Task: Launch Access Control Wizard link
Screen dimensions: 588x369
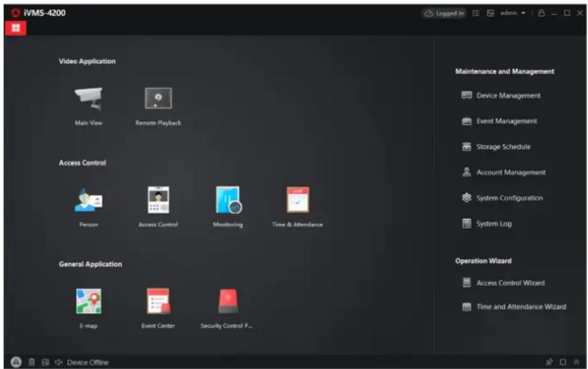Action: click(511, 283)
